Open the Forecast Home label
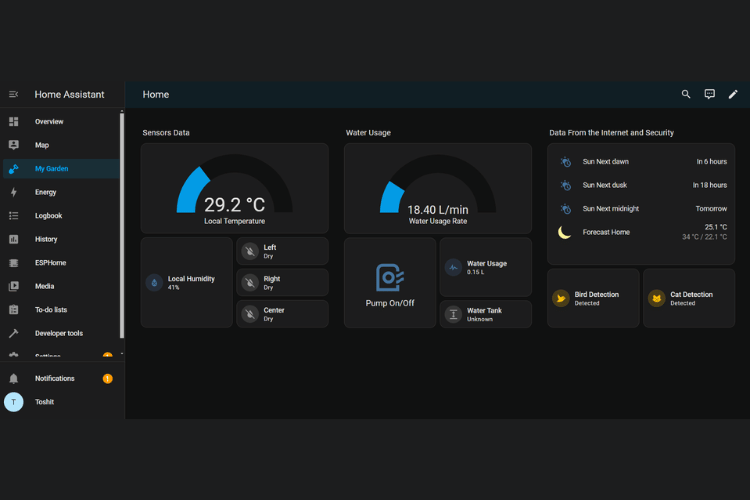Screen dimensions: 750x500 [x=606, y=232]
